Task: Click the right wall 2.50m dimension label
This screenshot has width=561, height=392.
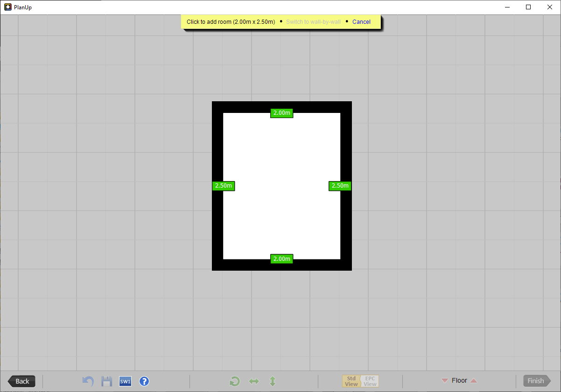Action: pos(340,186)
